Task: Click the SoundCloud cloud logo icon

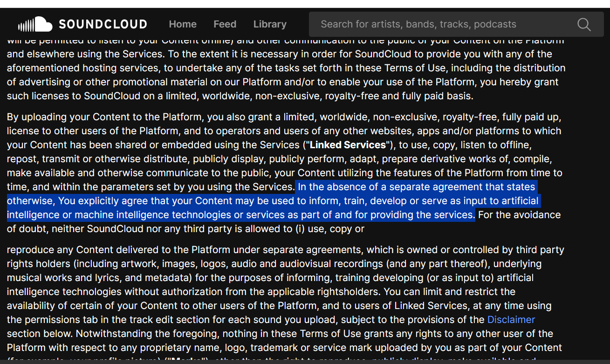Action: point(35,24)
